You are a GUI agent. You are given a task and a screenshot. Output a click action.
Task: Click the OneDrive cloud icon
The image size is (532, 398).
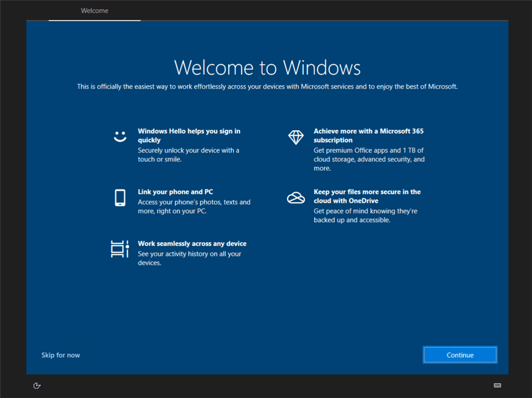296,198
